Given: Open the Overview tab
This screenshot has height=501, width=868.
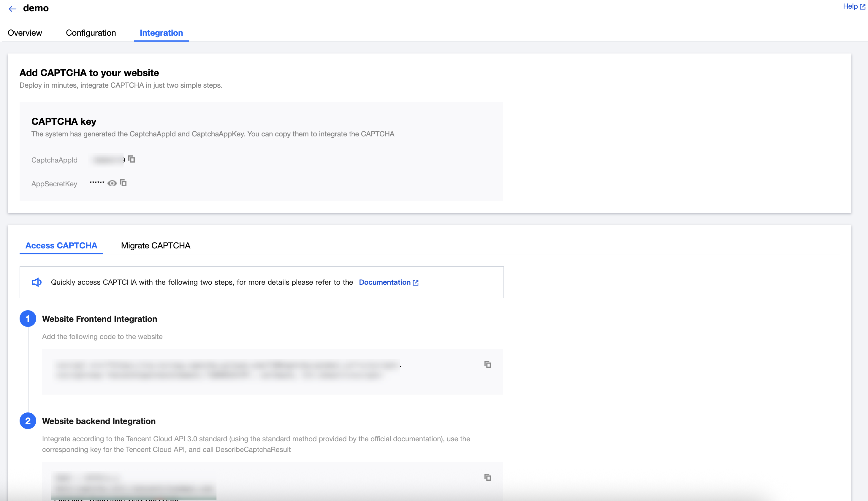Looking at the screenshot, I should click(x=25, y=33).
